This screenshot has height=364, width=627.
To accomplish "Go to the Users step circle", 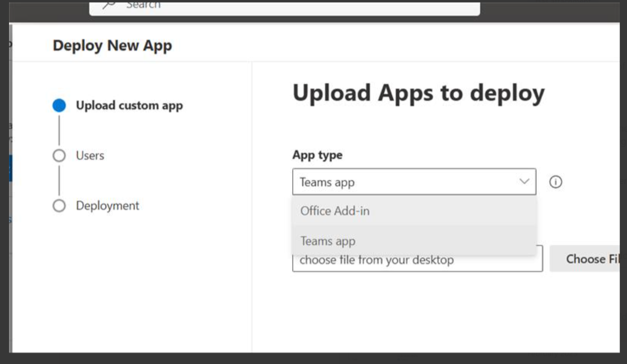I will [59, 155].
